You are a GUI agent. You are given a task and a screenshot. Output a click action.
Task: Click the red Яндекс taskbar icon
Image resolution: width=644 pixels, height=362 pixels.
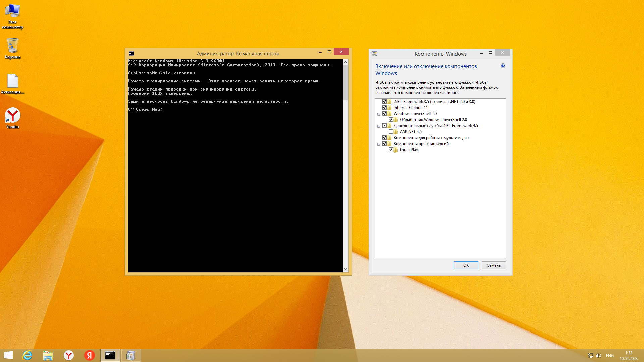(x=89, y=355)
